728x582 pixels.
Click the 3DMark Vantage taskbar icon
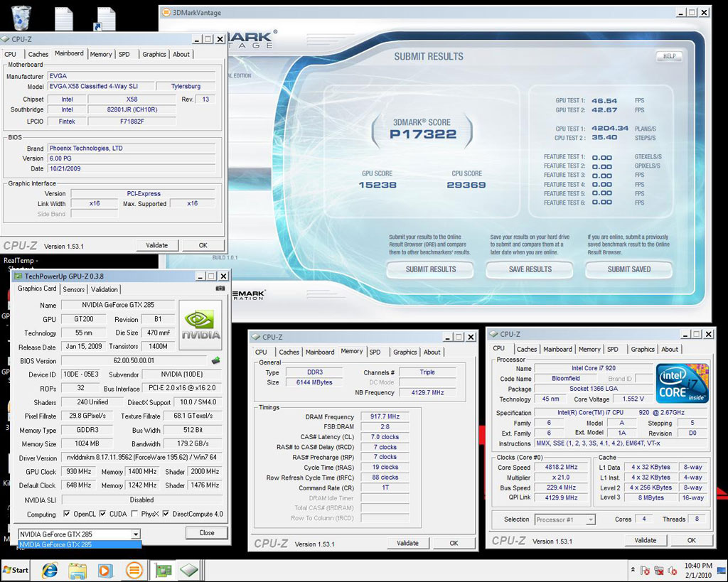(134, 570)
